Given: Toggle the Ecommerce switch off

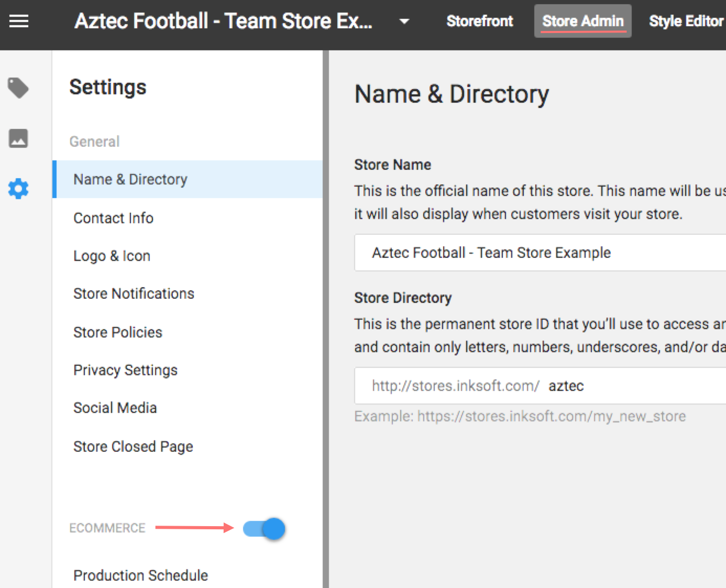Looking at the screenshot, I should (x=265, y=529).
